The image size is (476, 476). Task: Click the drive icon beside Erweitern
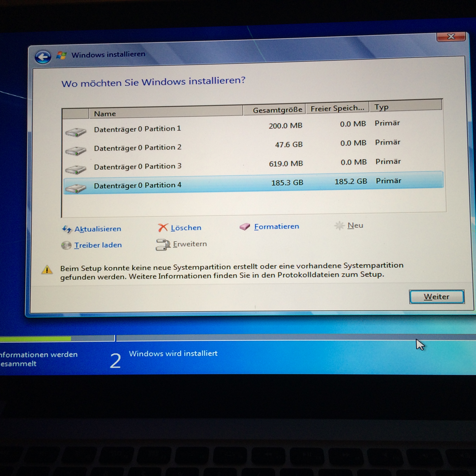pyautogui.click(x=163, y=245)
